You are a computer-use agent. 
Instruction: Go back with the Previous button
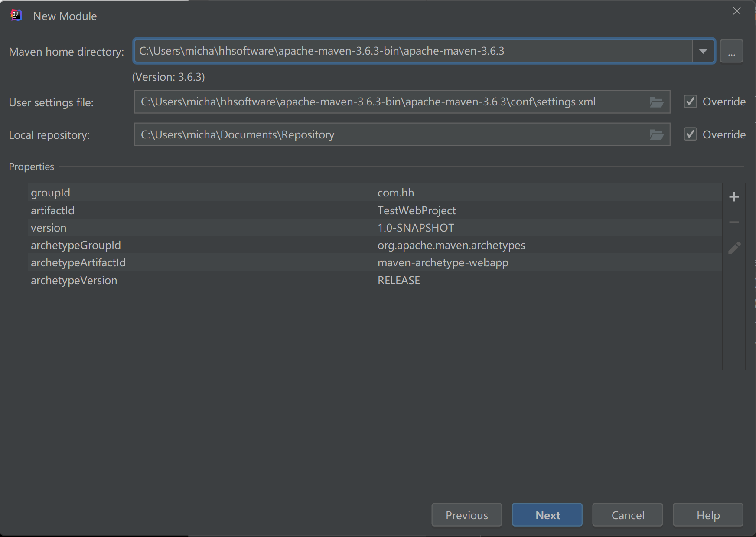pos(467,515)
